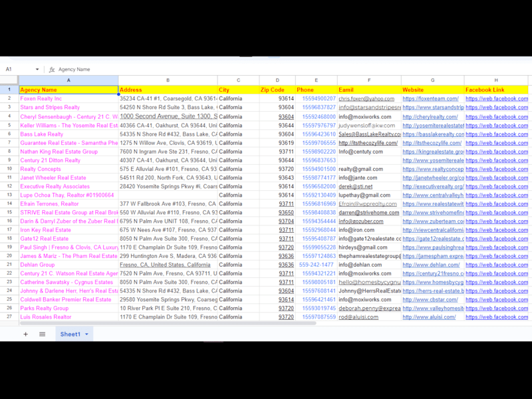Screen dimensions: 532x399
Task: Open the http://www.dehlan.com/ website link
Action: tap(431, 265)
